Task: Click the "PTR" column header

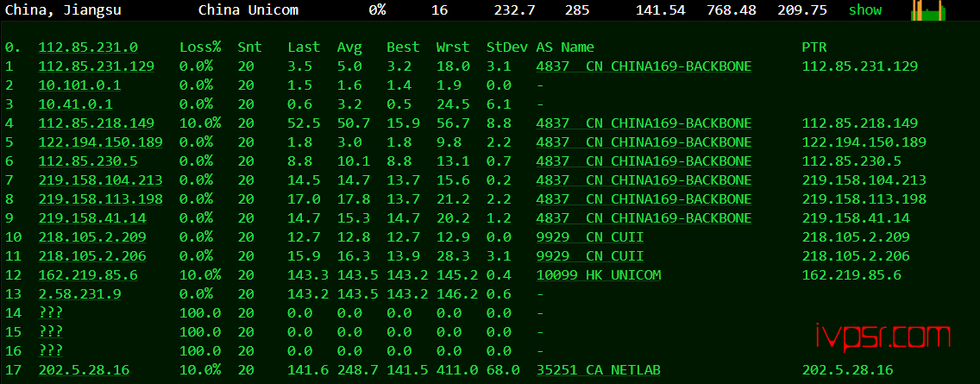Action: pyautogui.click(x=814, y=47)
